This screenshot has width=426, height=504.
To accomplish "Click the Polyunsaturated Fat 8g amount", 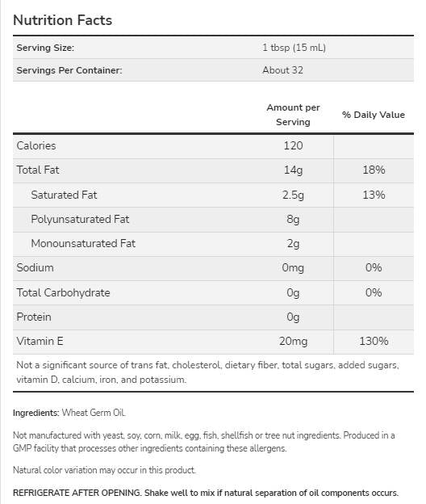I will click(293, 219).
